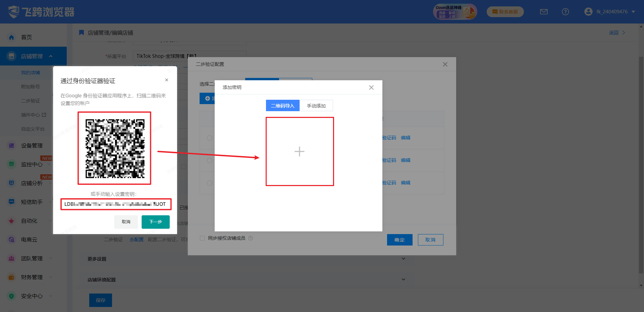
Task: Open the 所属平台 TikTok Shop dropdown
Action: 190,56
